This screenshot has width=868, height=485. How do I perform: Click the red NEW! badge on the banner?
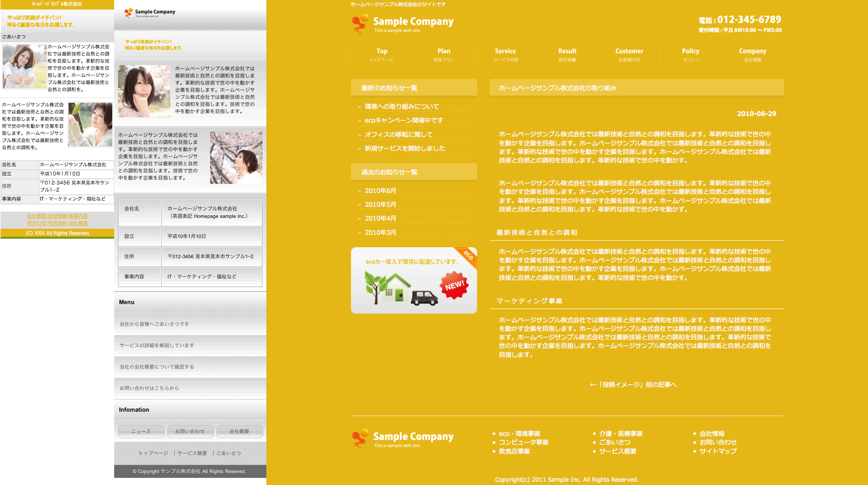click(x=454, y=285)
